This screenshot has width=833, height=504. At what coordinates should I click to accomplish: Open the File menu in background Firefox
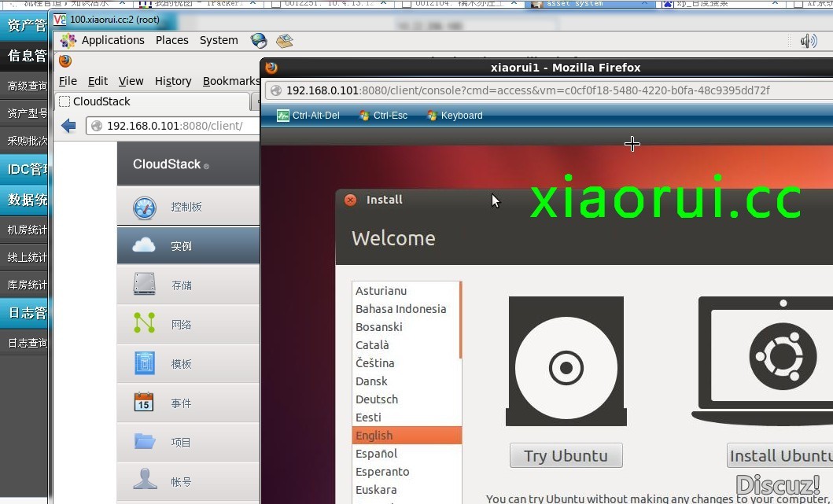(x=68, y=81)
